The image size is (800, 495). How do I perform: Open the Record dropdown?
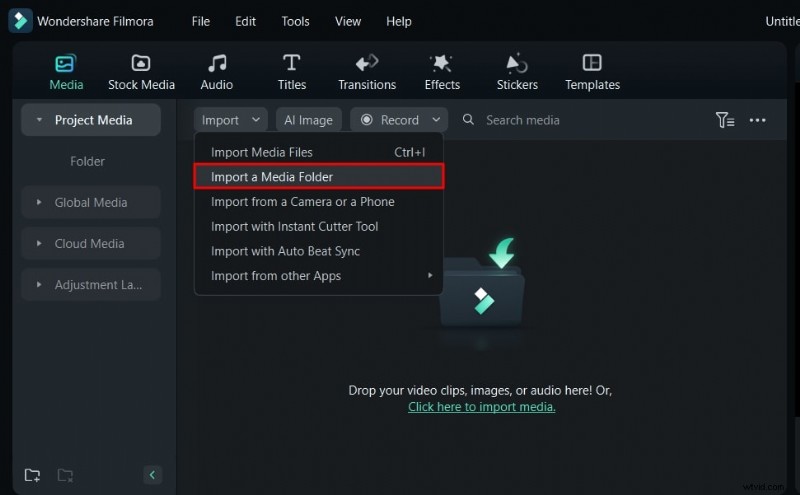click(x=399, y=120)
